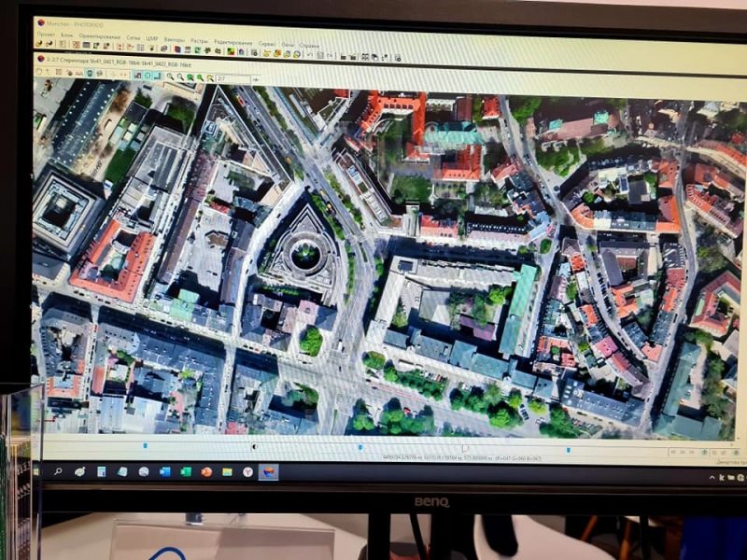Open the green Excel taskbar icon
This screenshot has width=747, height=560.
(x=186, y=472)
